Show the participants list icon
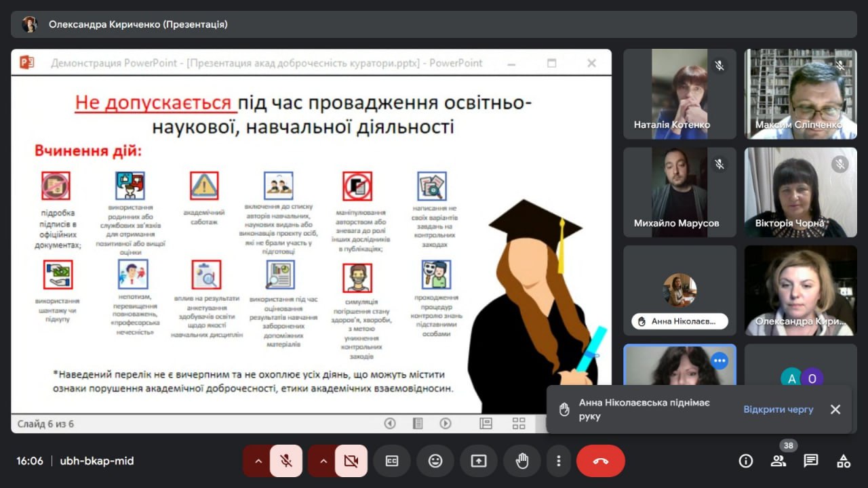 778,461
